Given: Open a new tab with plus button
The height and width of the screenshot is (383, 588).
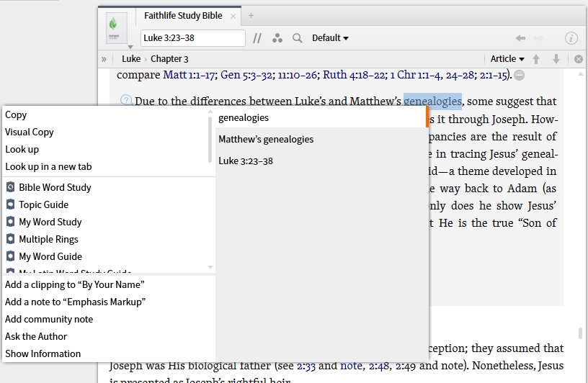Looking at the screenshot, I should point(251,16).
